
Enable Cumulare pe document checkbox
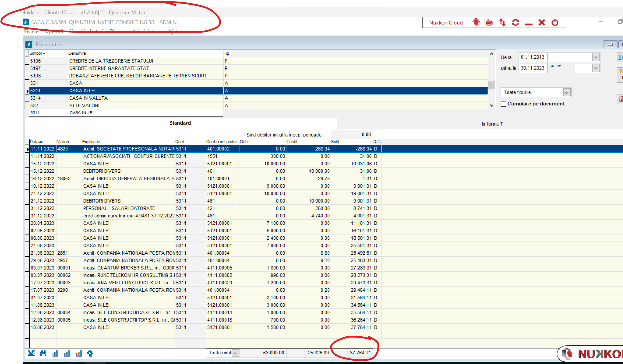(503, 104)
